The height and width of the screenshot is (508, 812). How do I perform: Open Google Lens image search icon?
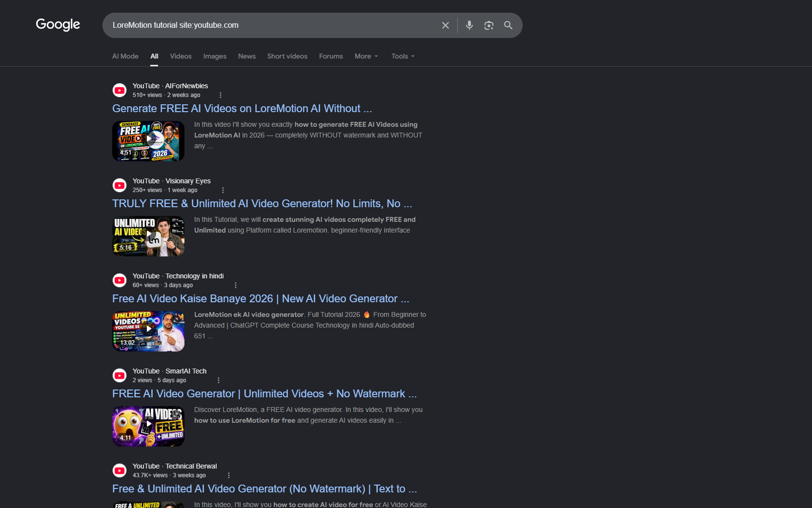[489, 25]
